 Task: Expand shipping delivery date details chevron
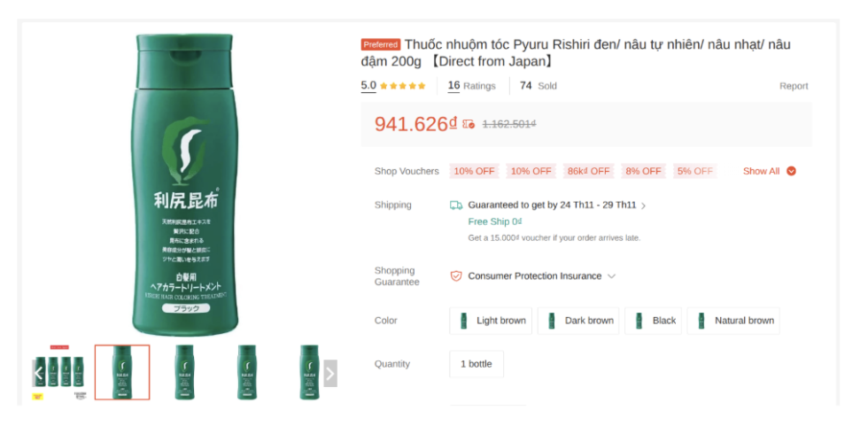pos(643,205)
